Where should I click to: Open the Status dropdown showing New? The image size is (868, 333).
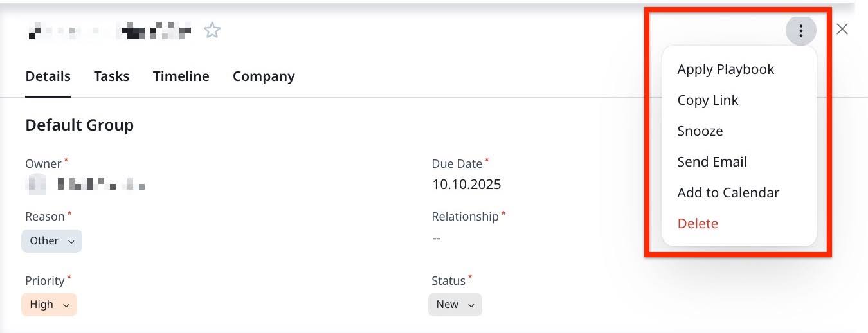[455, 305]
